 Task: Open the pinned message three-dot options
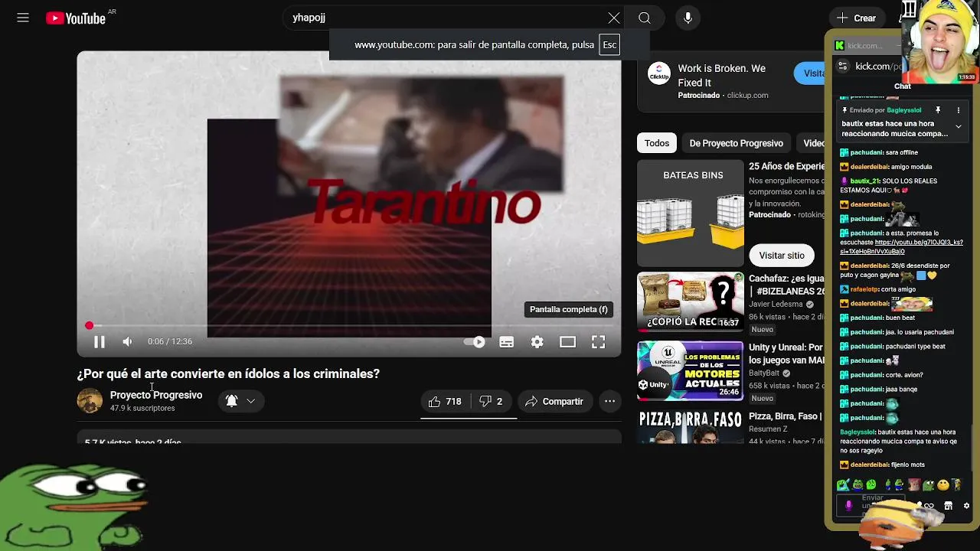(958, 110)
